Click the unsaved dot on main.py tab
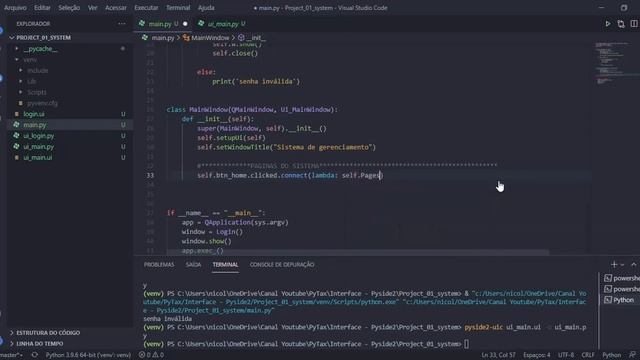Image resolution: width=640 pixels, height=360 pixels. (185, 24)
